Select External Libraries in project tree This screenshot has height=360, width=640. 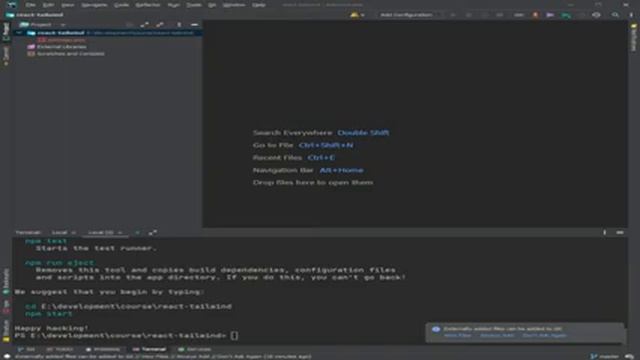(57, 47)
